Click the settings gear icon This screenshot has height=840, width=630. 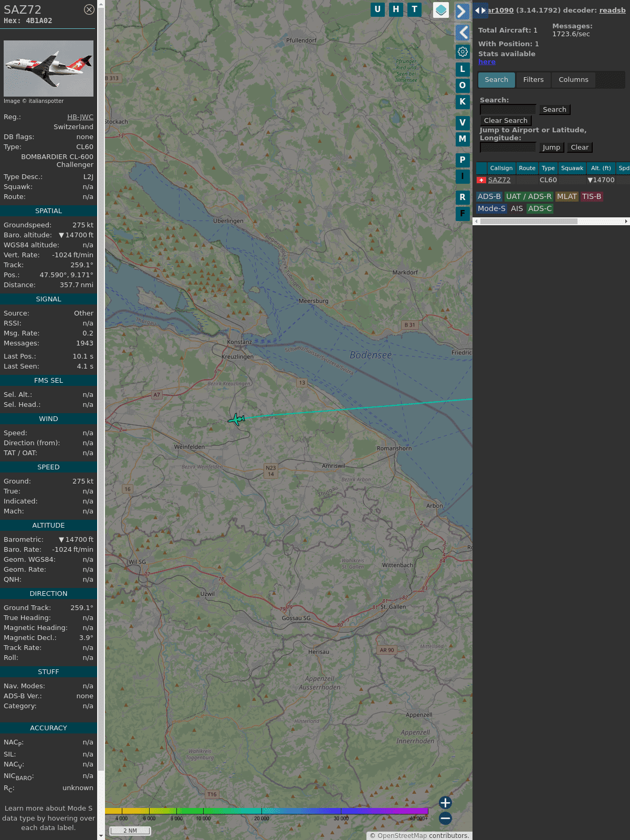(x=463, y=51)
